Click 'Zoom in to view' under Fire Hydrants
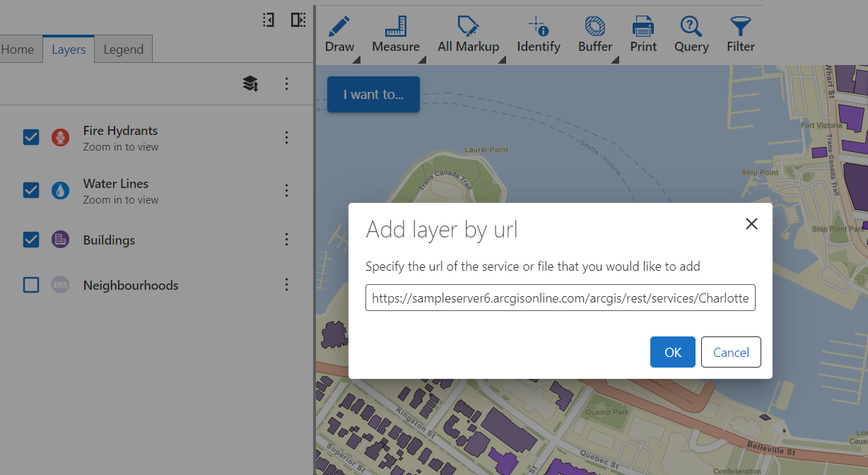This screenshot has width=868, height=475. pyautogui.click(x=121, y=147)
